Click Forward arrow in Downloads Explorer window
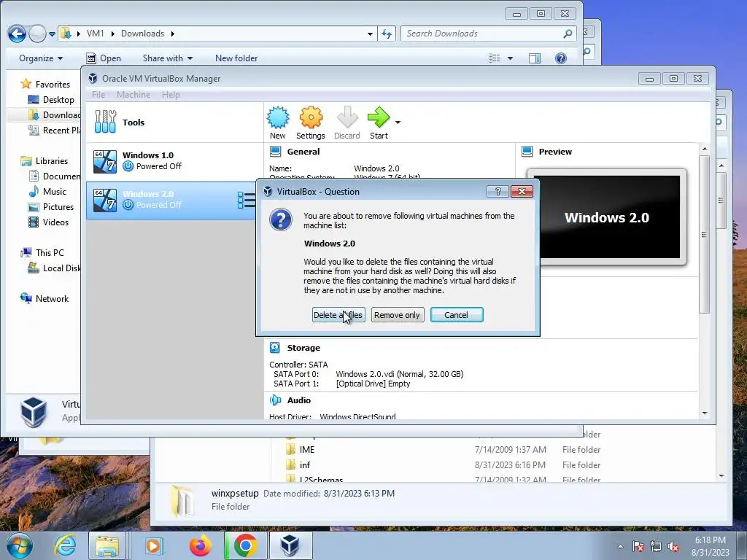Viewport: 747px width, 560px height. (37, 34)
